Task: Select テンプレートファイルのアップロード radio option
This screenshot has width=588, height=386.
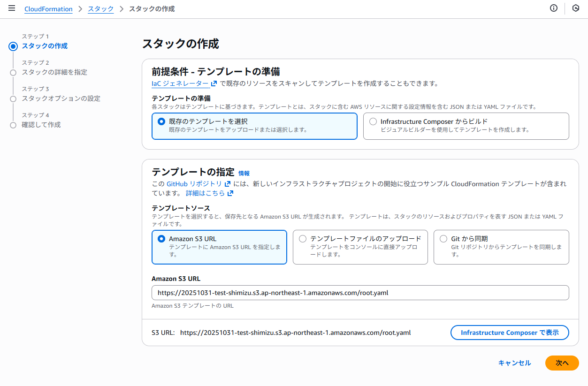Action: click(360, 247)
